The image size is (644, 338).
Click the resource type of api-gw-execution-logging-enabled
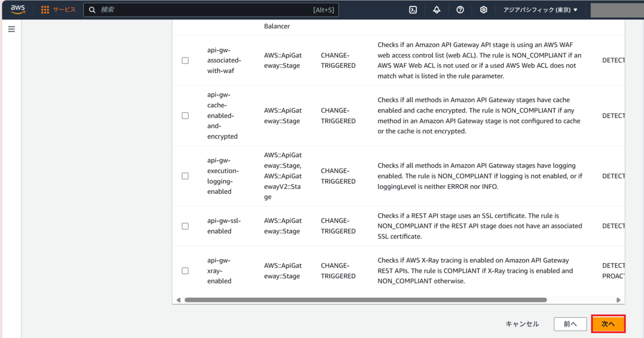tap(283, 176)
